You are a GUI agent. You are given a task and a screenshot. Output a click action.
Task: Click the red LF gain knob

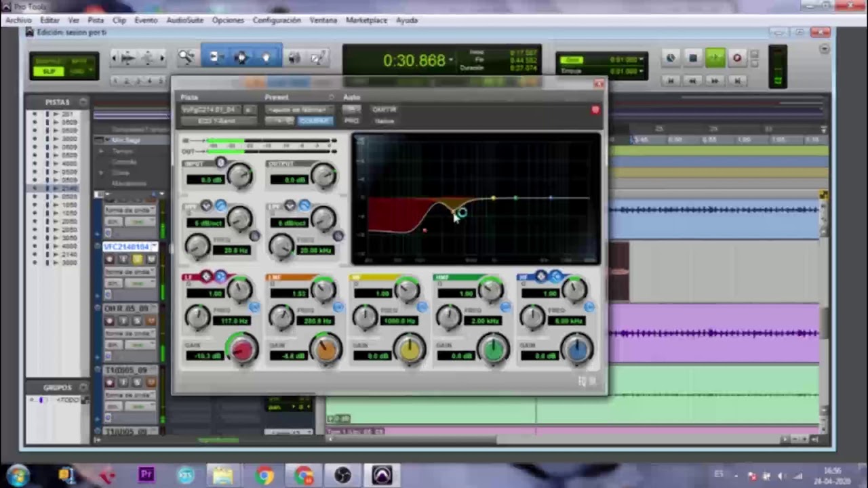coord(242,350)
